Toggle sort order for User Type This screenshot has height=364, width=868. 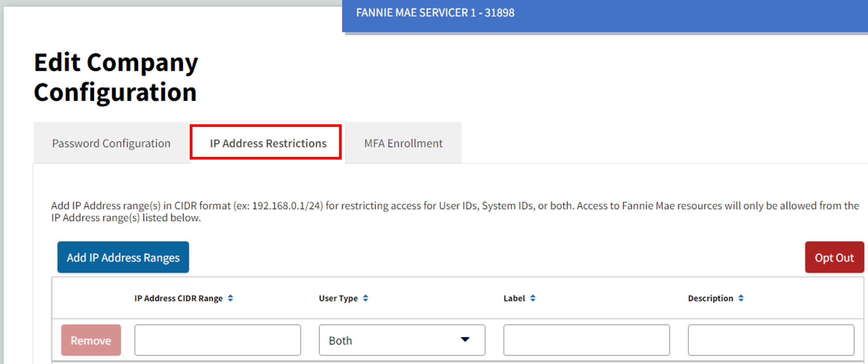pyautogui.click(x=366, y=298)
